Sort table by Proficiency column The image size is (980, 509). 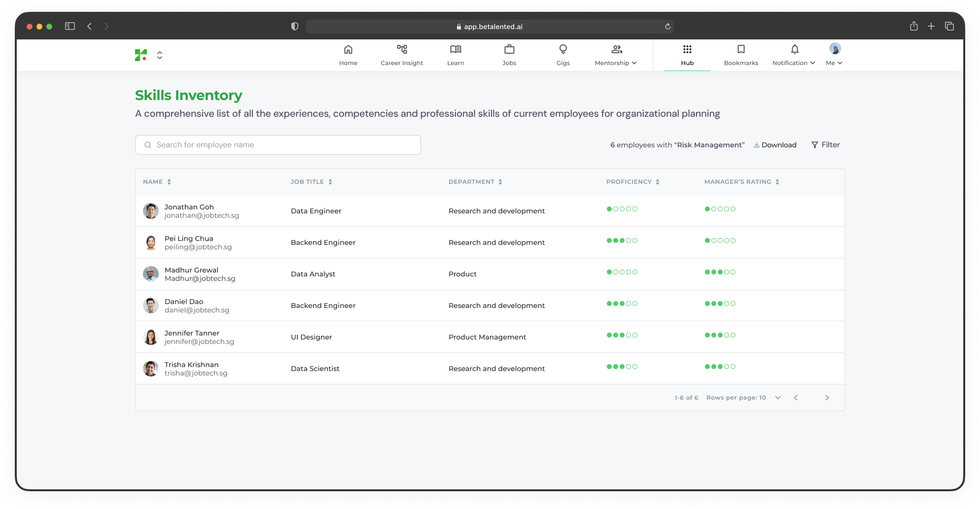tap(633, 182)
